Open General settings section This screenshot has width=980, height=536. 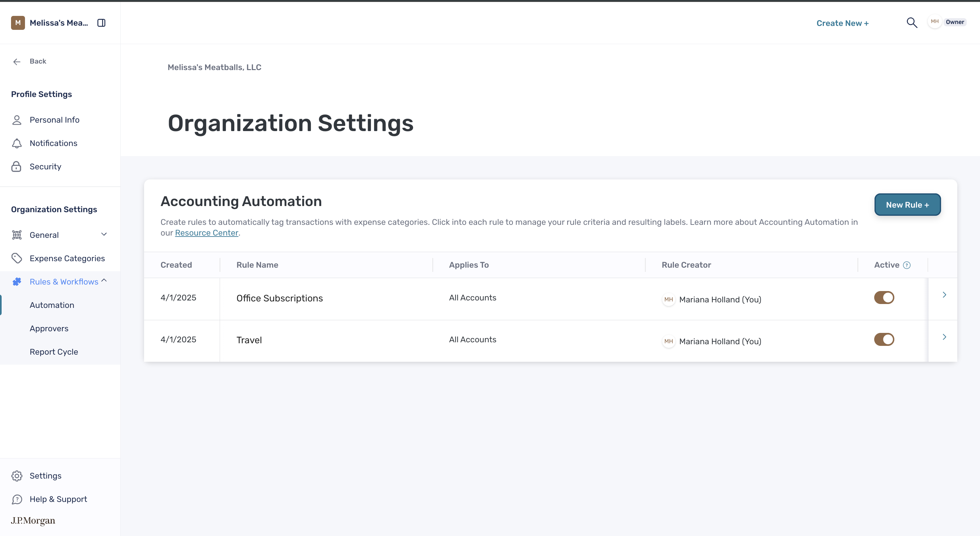point(44,235)
